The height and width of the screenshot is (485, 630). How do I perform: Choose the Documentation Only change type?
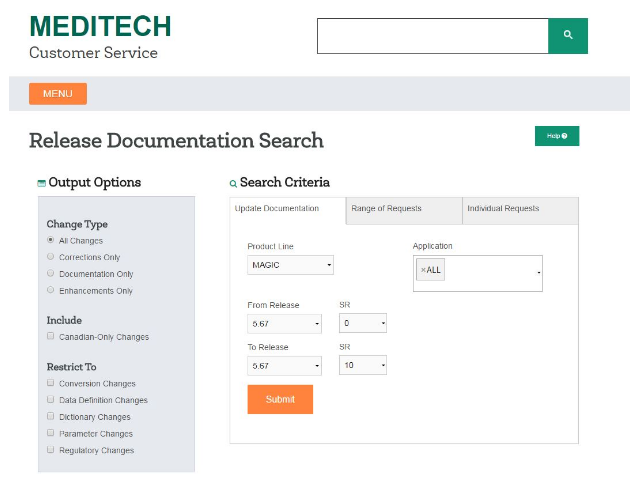(51, 274)
